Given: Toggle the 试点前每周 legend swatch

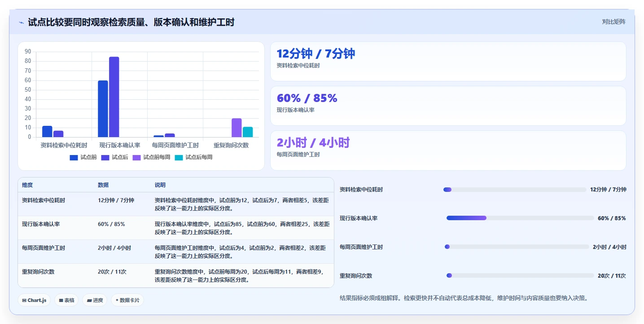Looking at the screenshot, I should [x=136, y=157].
